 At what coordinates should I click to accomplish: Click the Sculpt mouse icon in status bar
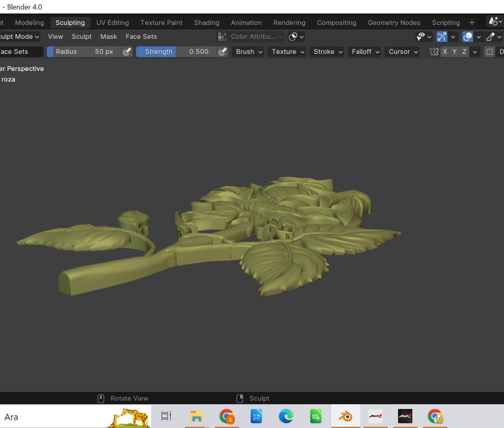click(x=240, y=399)
